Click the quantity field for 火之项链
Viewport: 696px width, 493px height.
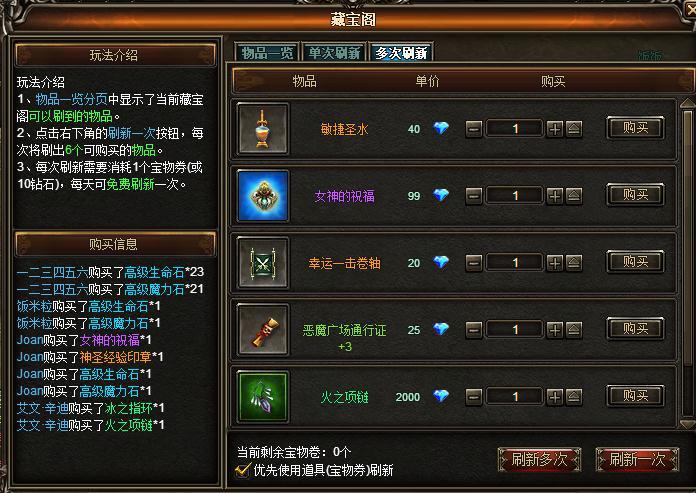[514, 397]
